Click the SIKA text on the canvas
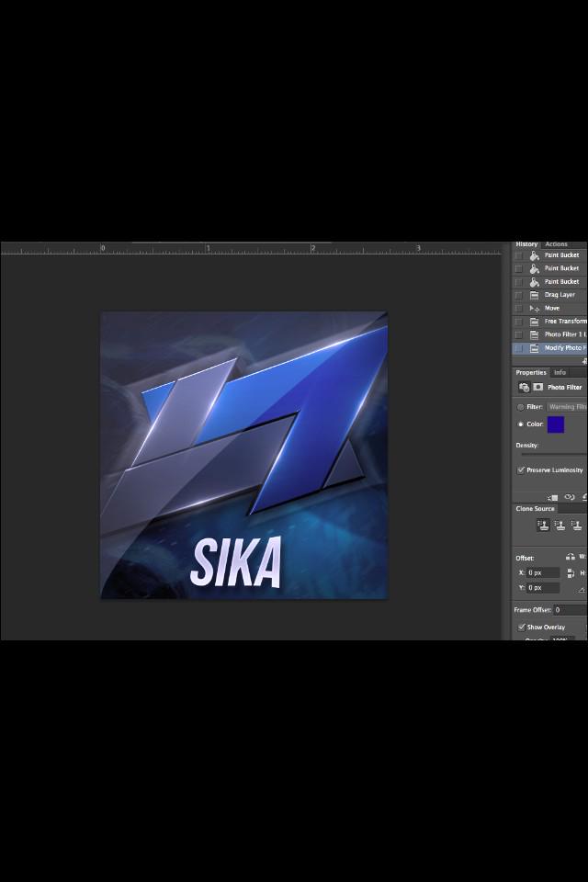The width and height of the screenshot is (588, 882). coord(236,562)
